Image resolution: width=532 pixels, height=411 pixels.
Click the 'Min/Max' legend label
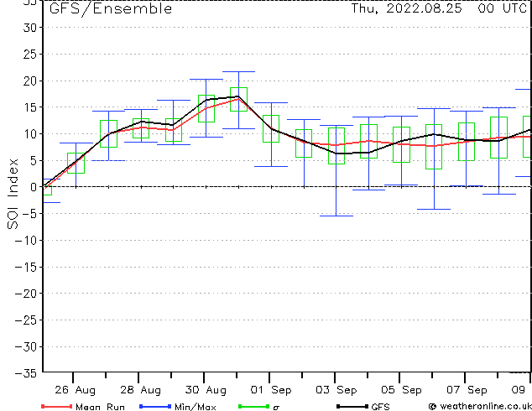coord(196,407)
